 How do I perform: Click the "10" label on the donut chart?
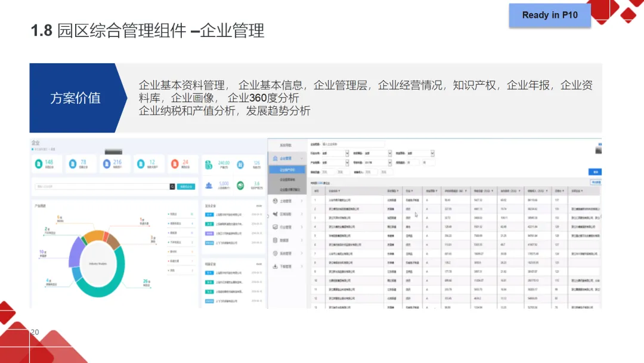coord(43,253)
